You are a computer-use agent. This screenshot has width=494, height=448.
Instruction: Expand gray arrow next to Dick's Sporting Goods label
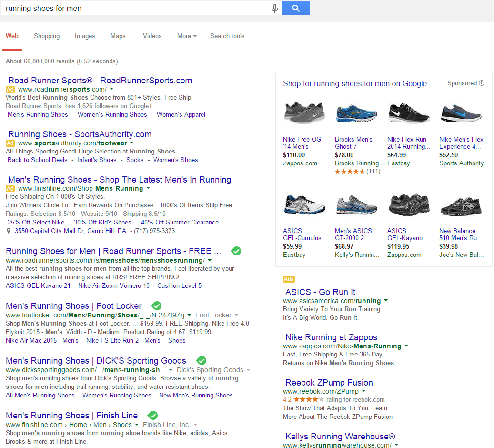tap(248, 369)
